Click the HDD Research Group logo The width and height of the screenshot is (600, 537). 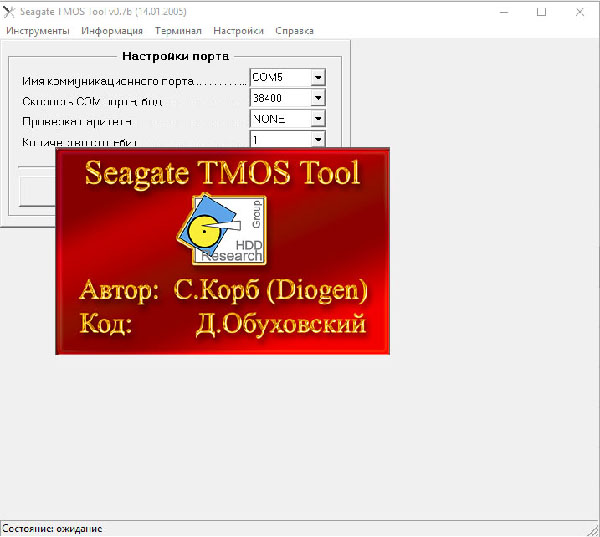(x=223, y=229)
